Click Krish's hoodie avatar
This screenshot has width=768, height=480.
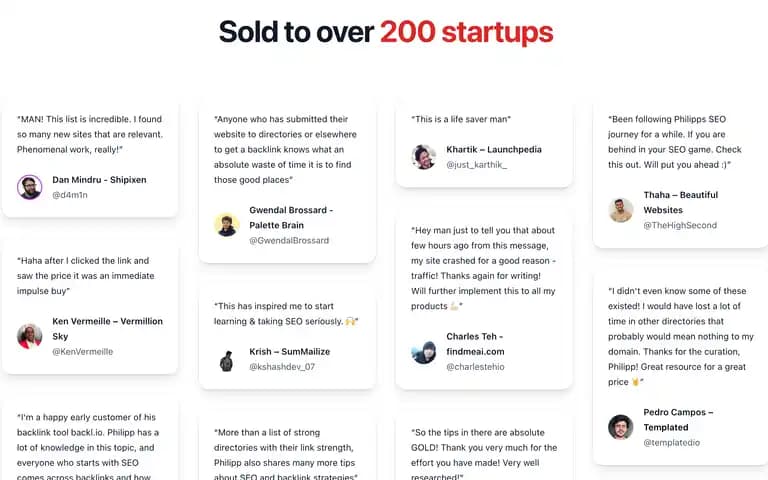click(x=227, y=361)
